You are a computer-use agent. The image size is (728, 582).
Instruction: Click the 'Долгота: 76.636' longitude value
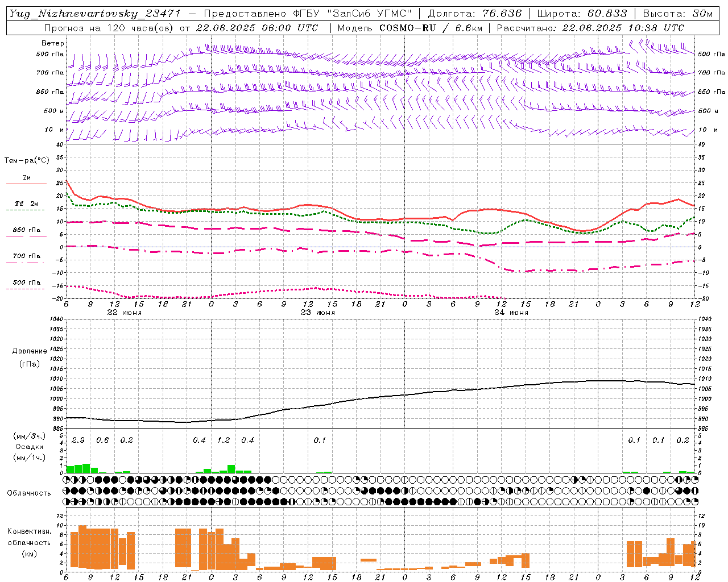click(475, 14)
